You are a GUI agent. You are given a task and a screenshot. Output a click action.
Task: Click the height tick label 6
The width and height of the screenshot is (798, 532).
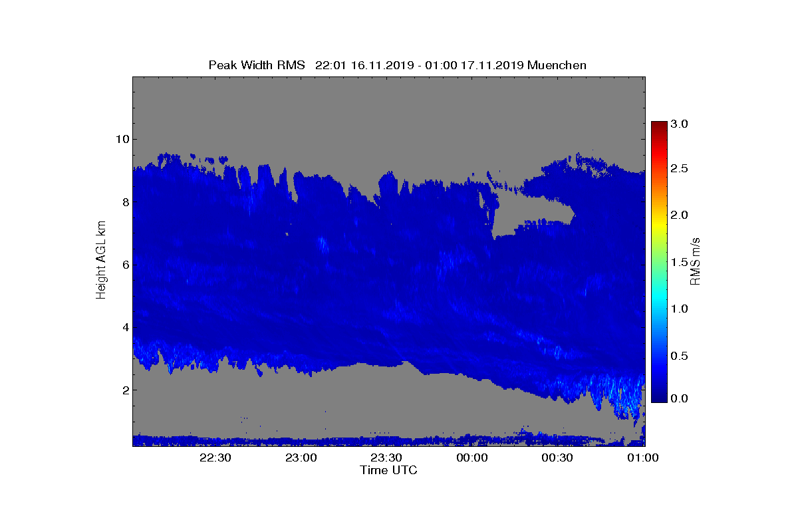124,265
